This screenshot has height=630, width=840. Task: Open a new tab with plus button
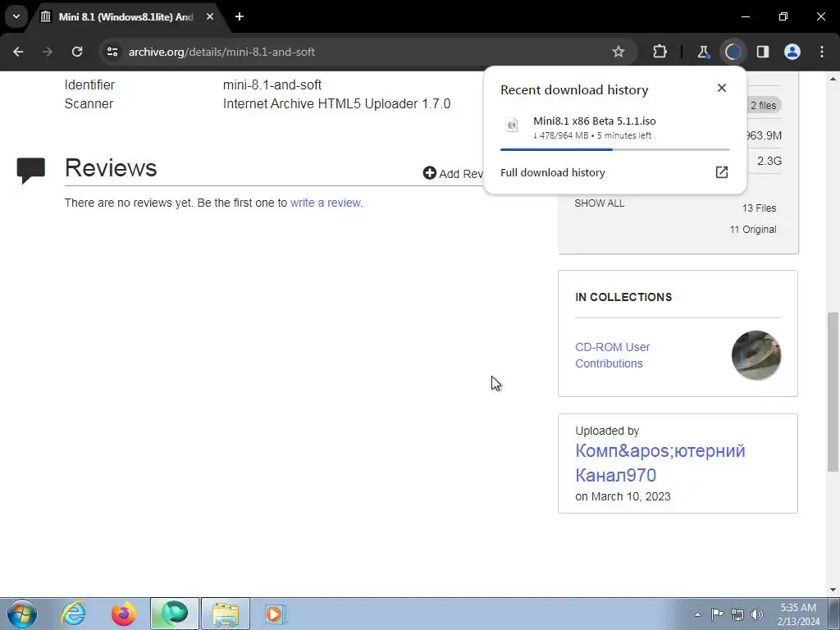pos(240,16)
